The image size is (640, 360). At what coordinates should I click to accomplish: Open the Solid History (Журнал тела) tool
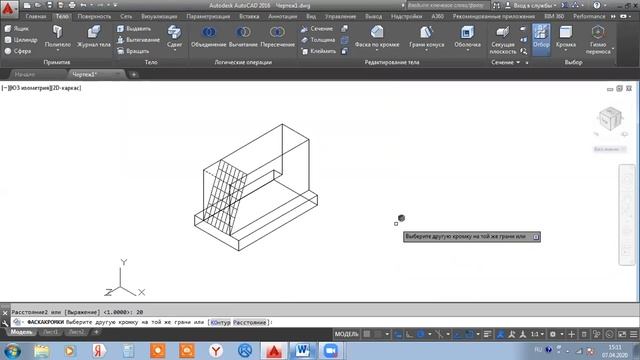93,36
